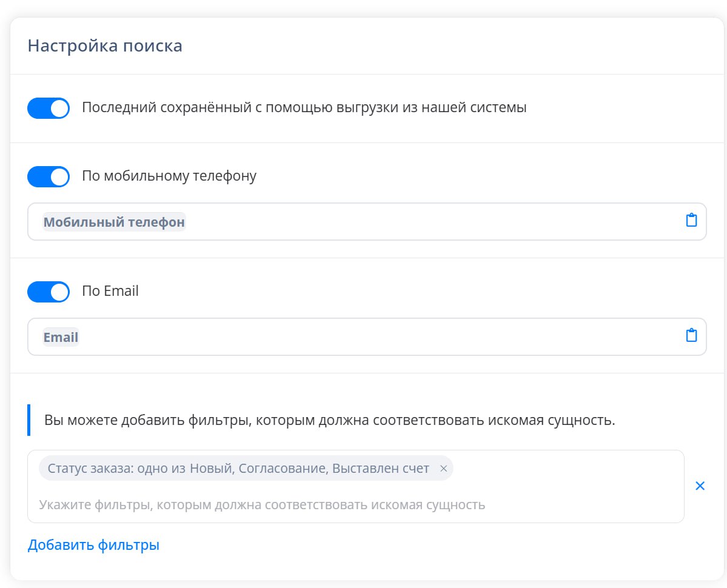The height and width of the screenshot is (588, 727).
Task: Focus the Email template input field
Action: click(x=364, y=337)
